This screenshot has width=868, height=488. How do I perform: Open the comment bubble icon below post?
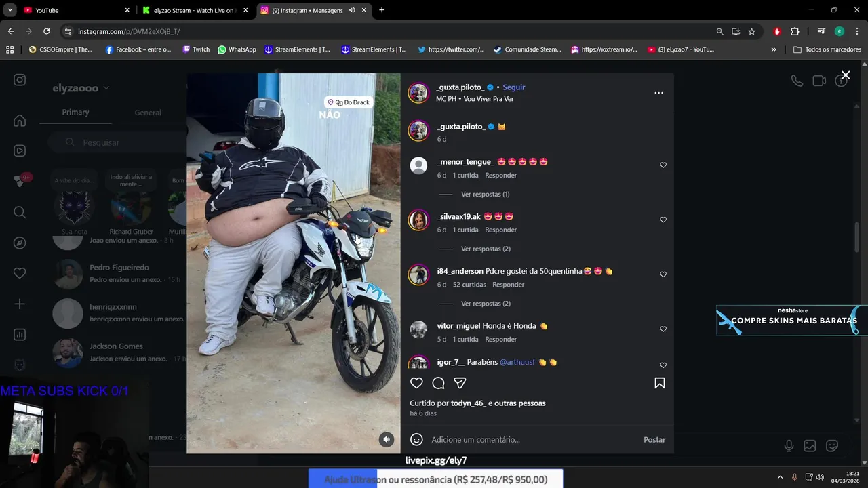pos(438,383)
